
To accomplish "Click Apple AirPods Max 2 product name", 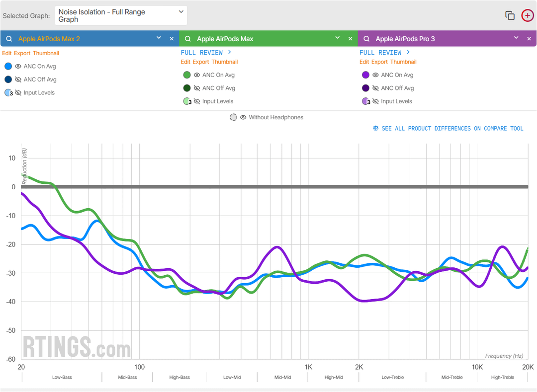I will pyautogui.click(x=49, y=39).
